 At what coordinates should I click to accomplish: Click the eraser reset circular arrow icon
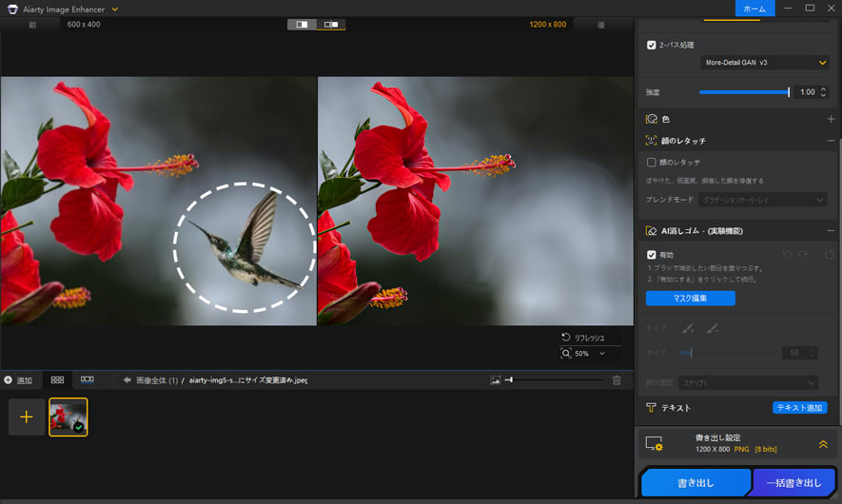coord(829,255)
